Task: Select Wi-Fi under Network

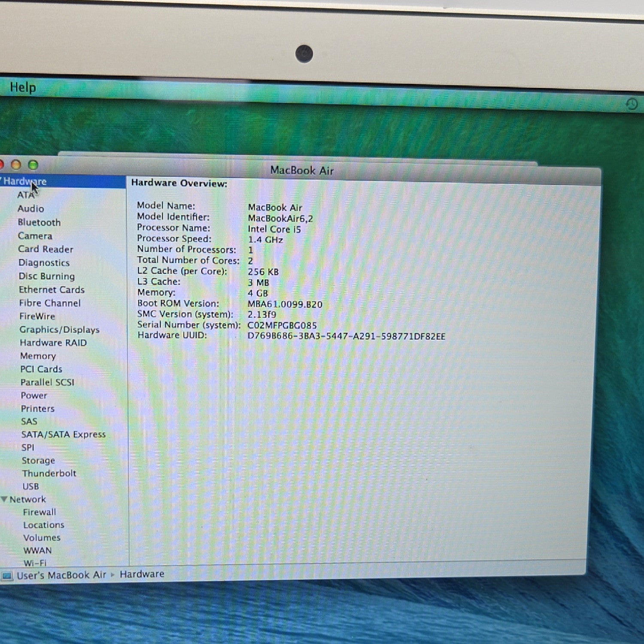Action: pyautogui.click(x=35, y=563)
